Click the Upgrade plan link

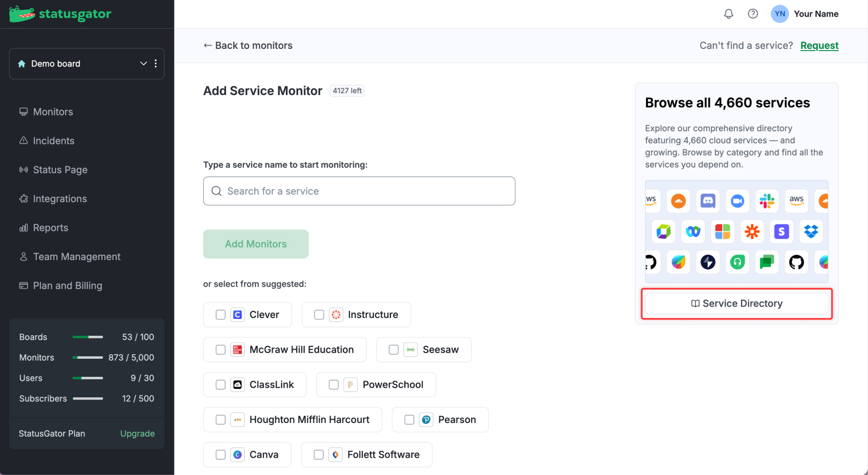click(137, 433)
